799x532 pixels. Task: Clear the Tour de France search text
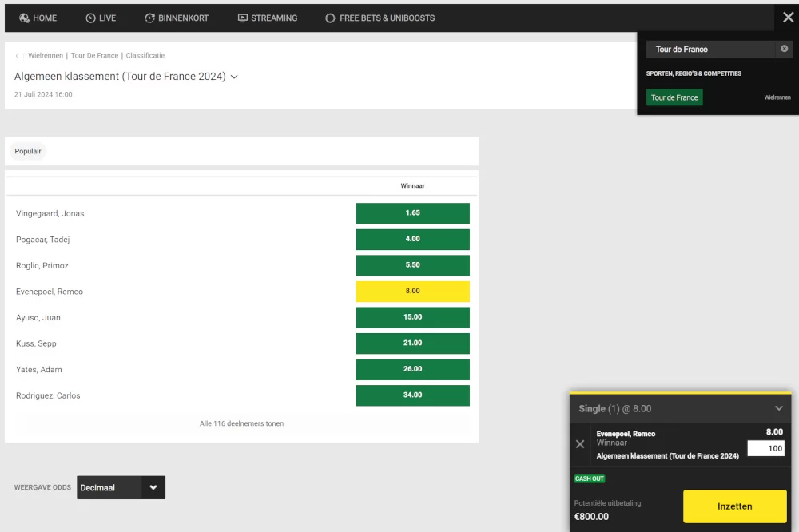tap(785, 49)
